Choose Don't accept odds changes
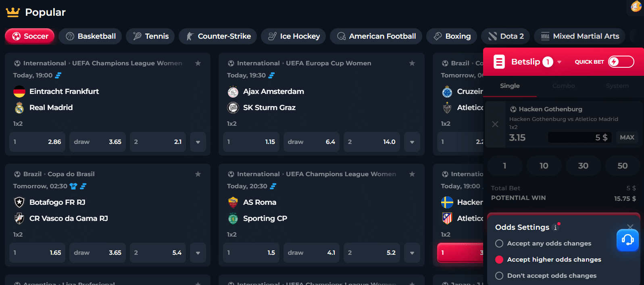Screen dimensions: 644x285 (499, 276)
